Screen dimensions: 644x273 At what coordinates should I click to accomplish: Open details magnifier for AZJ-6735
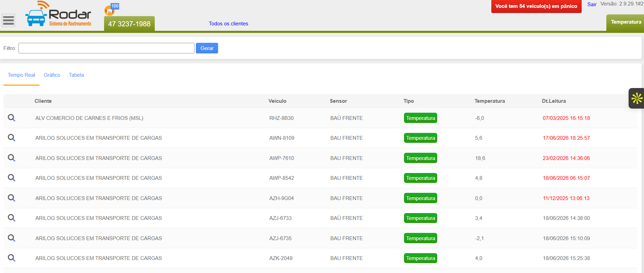[x=12, y=238]
